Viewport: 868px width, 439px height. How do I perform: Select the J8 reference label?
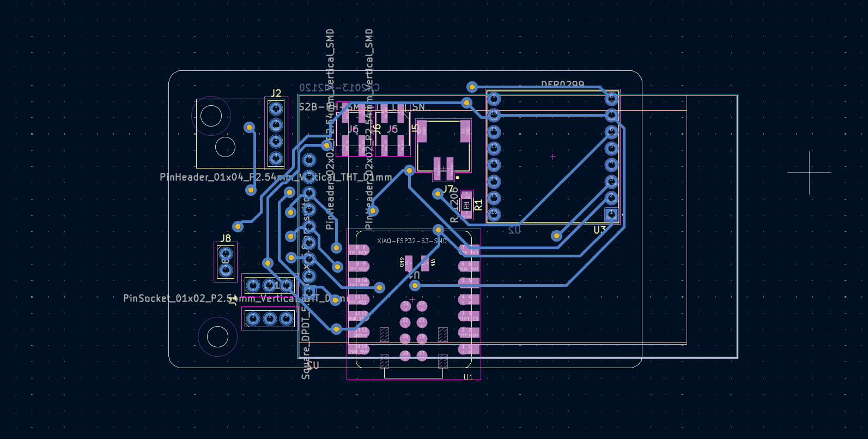tap(226, 238)
